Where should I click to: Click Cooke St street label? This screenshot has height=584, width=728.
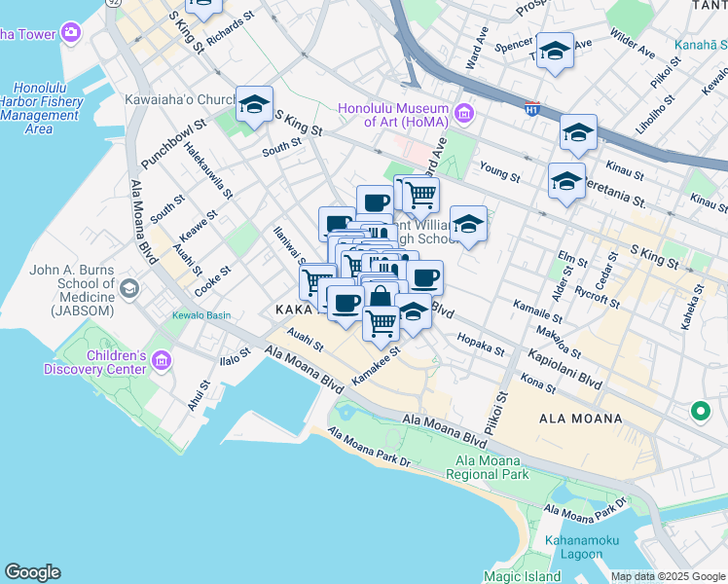click(212, 281)
